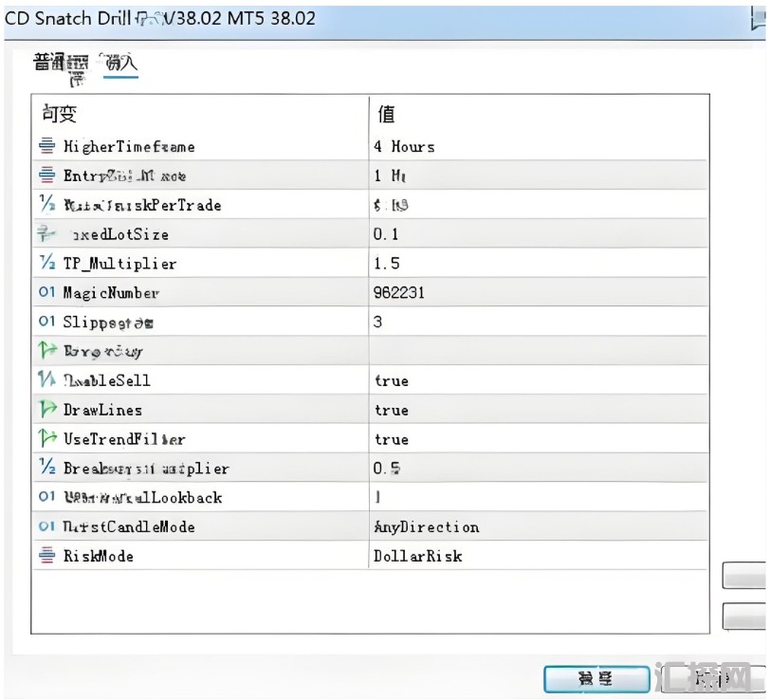
Task: Click the FirstCandleMode row icon
Action: click(x=47, y=526)
